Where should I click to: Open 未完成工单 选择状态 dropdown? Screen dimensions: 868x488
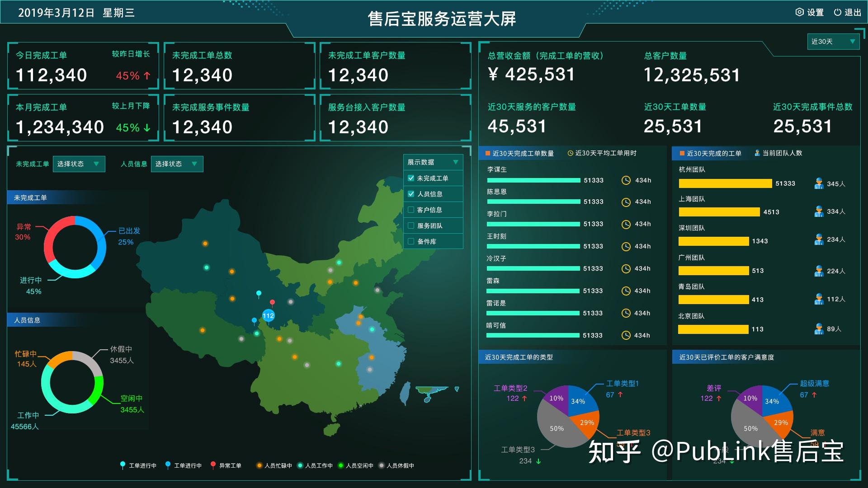click(x=79, y=164)
